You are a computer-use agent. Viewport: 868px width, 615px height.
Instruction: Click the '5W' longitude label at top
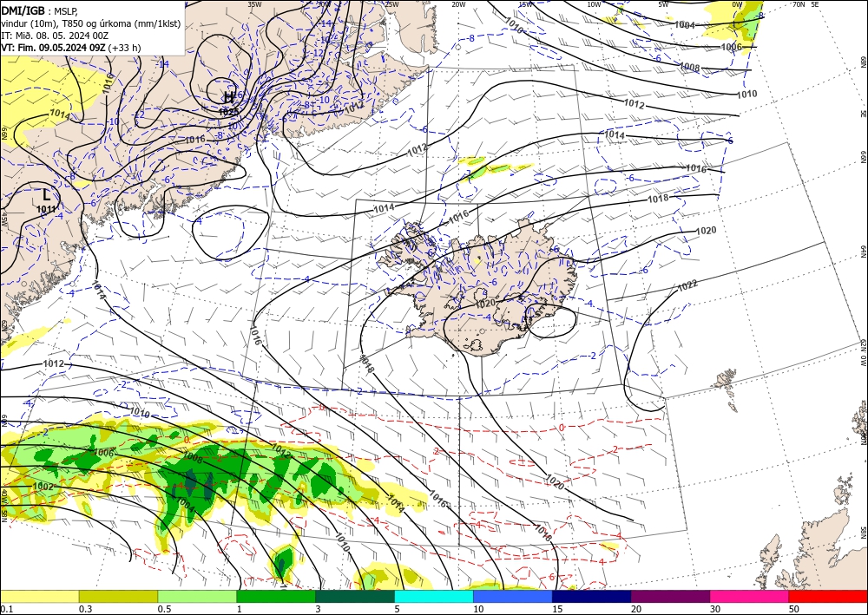pos(664,4)
